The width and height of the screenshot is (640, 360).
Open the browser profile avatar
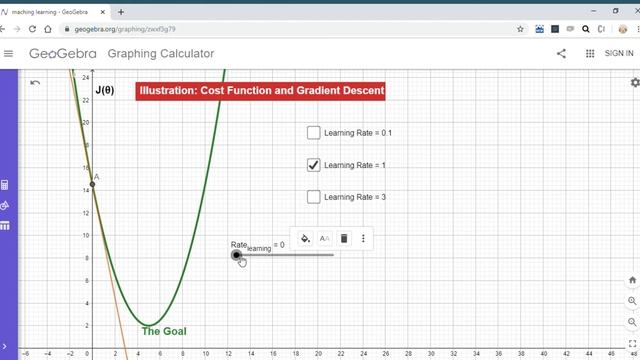click(622, 29)
